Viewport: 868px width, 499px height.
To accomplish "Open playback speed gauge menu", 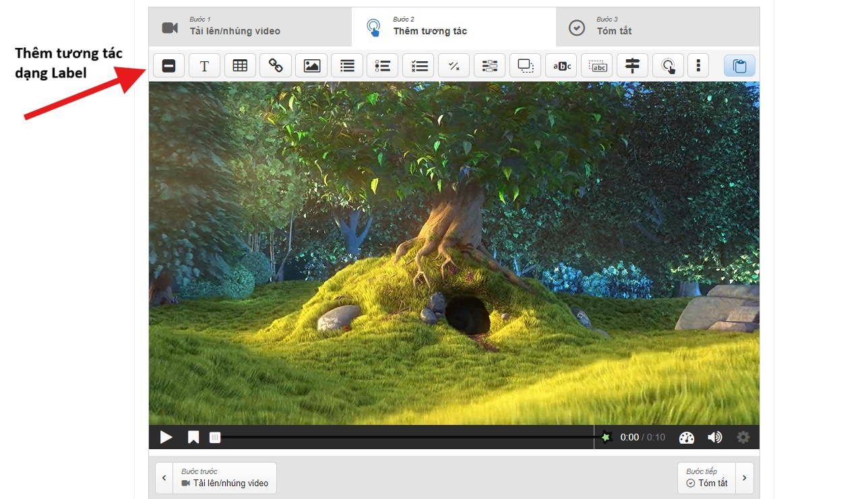I will (686, 437).
